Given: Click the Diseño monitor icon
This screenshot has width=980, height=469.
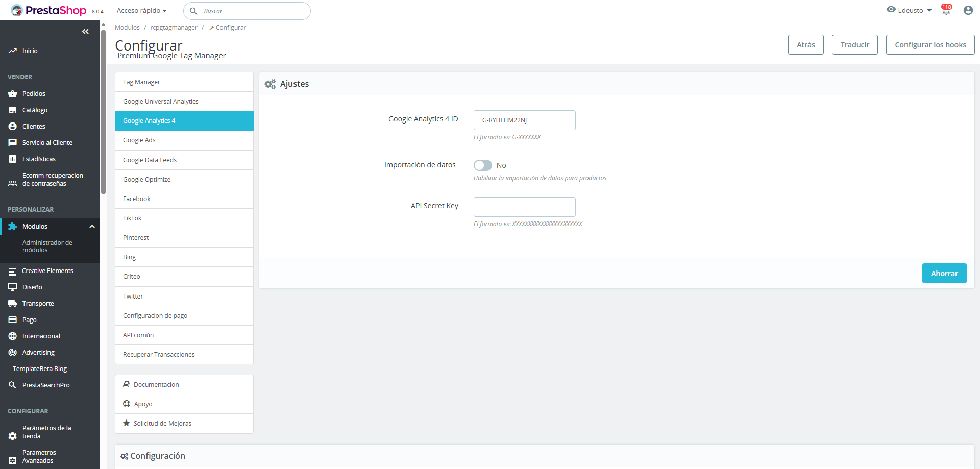Looking at the screenshot, I should (x=13, y=287).
